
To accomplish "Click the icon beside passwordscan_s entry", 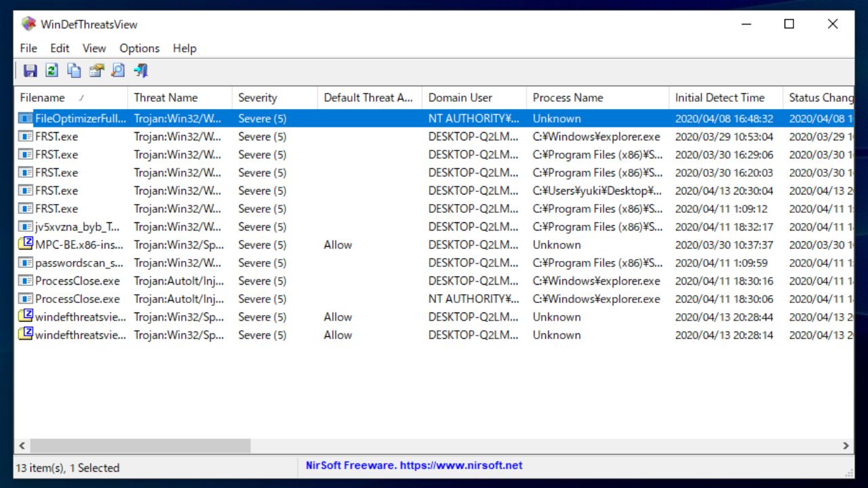I will [x=25, y=263].
